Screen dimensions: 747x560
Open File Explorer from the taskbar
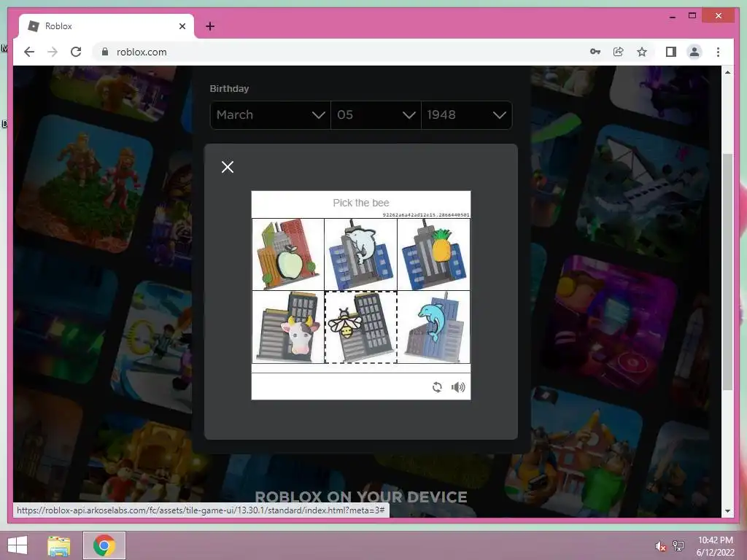pos(58,545)
